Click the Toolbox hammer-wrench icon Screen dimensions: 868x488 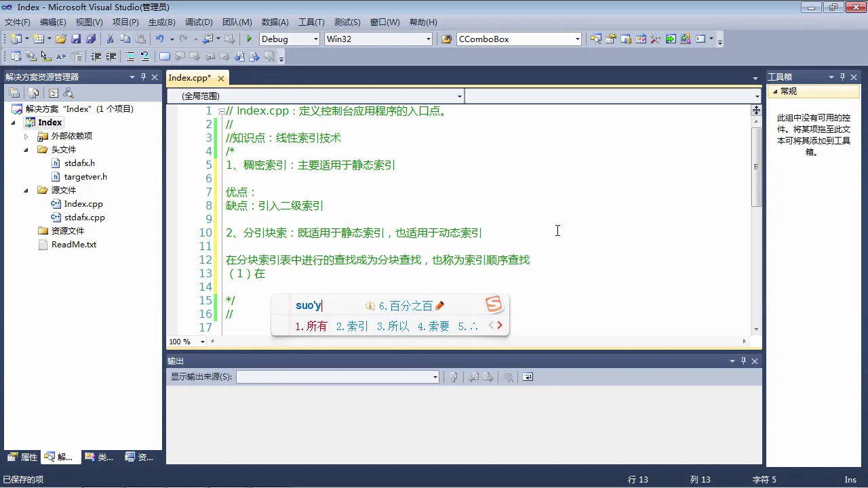pyautogui.click(x=656, y=39)
